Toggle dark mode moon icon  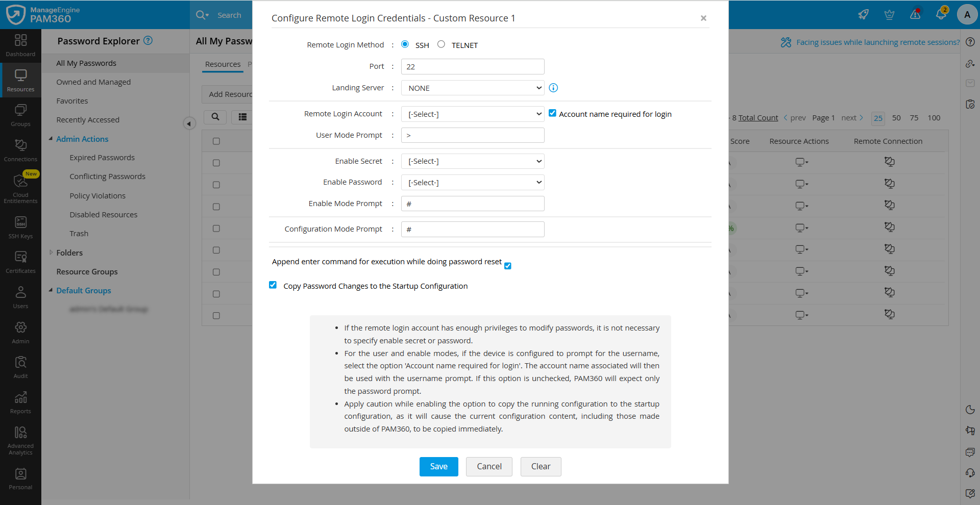[970, 410]
